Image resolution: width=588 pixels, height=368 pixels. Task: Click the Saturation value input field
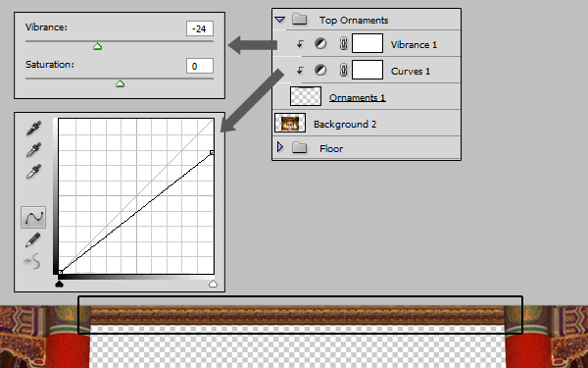[x=200, y=66]
